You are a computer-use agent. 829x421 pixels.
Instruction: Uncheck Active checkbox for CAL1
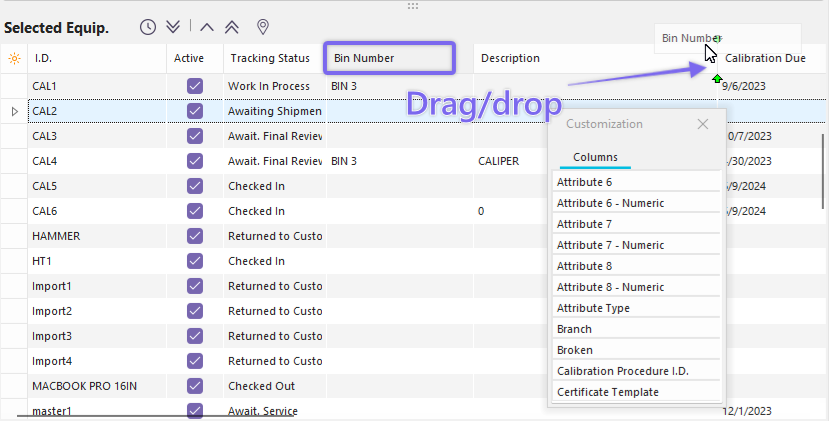coord(195,86)
